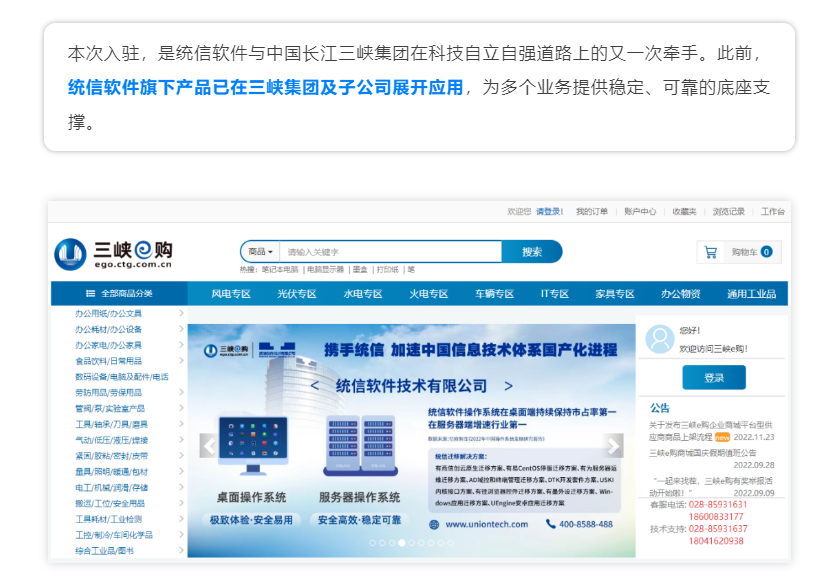Screen dimensions: 815x578
Task: Click the user avatar icon
Action: coord(659,339)
